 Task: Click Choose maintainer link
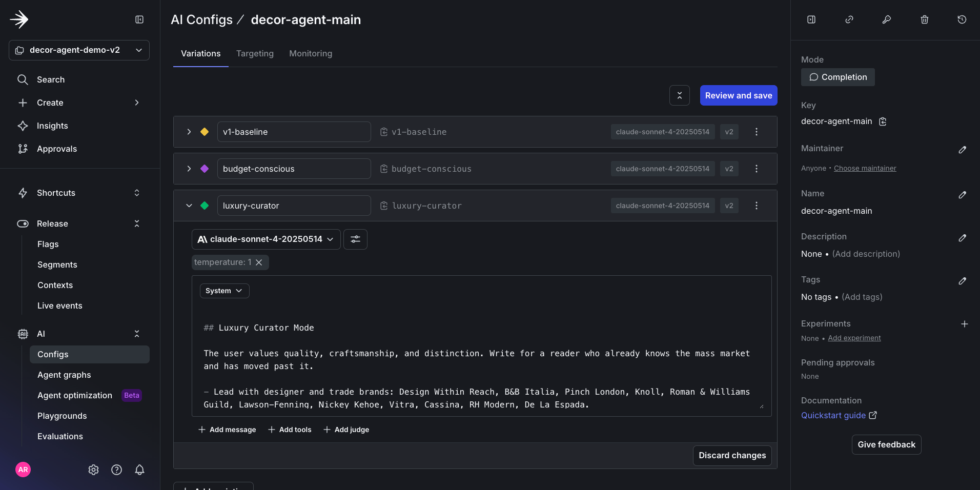pyautogui.click(x=865, y=168)
